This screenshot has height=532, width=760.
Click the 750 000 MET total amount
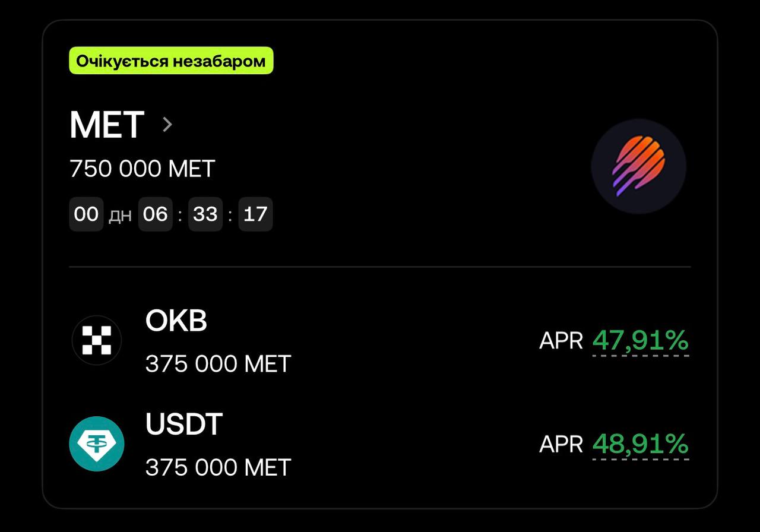coord(142,169)
